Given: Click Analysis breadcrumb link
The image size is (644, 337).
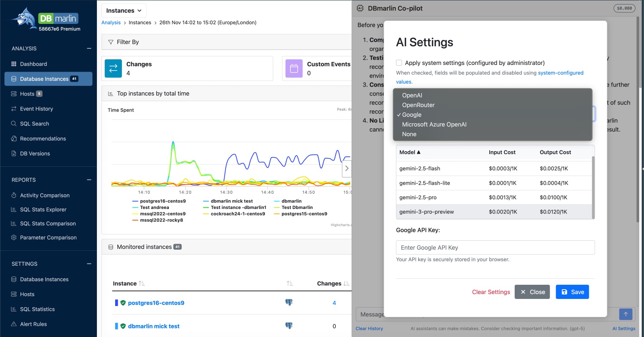Looking at the screenshot, I should tap(111, 22).
